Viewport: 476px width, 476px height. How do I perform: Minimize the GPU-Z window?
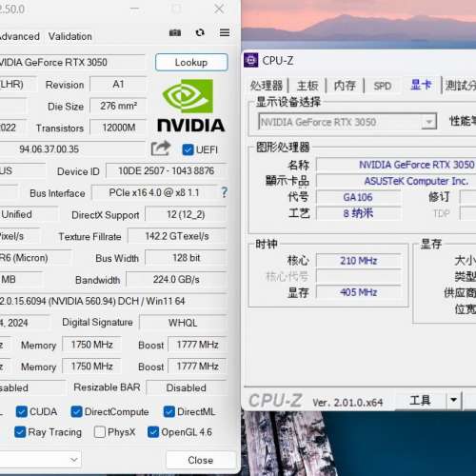pos(135,9)
